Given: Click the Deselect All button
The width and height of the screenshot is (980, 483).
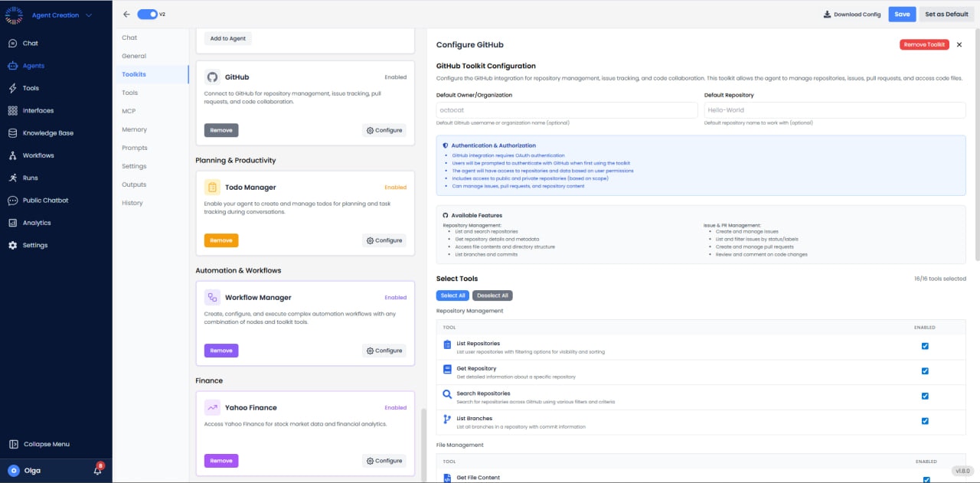Looking at the screenshot, I should click(x=492, y=295).
